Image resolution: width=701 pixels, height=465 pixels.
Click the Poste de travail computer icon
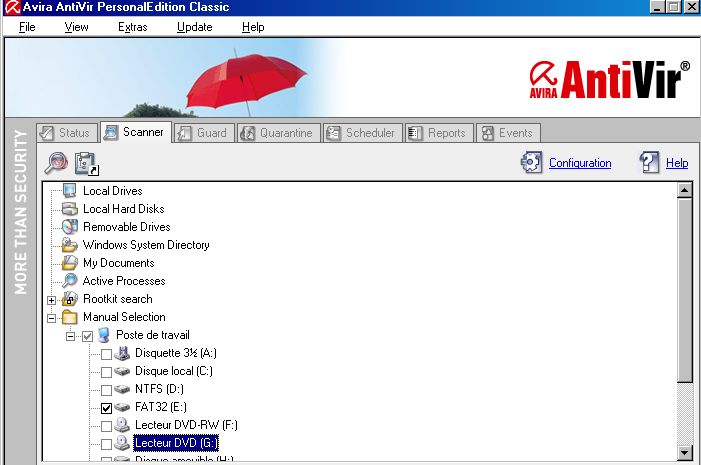click(104, 335)
